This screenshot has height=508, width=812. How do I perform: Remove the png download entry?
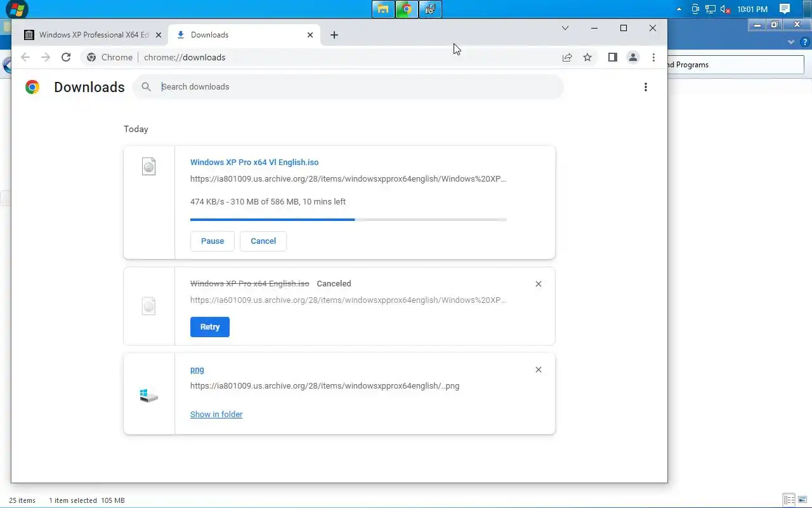539,370
